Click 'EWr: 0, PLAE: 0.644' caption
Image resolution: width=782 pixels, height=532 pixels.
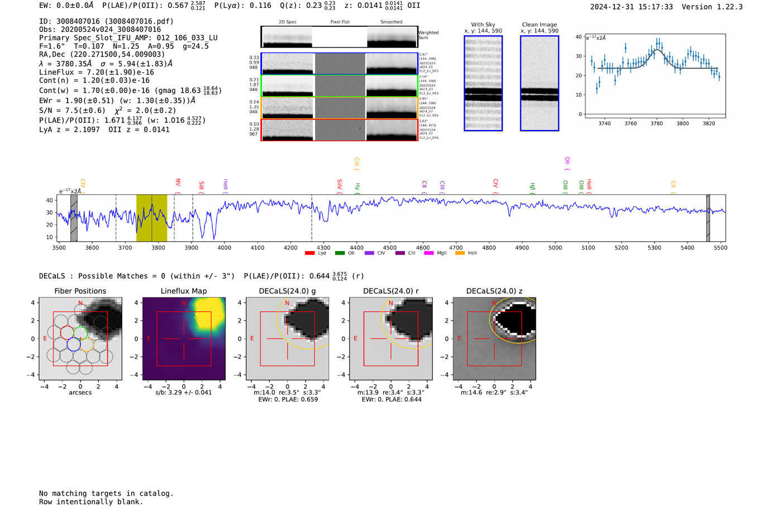(x=392, y=399)
